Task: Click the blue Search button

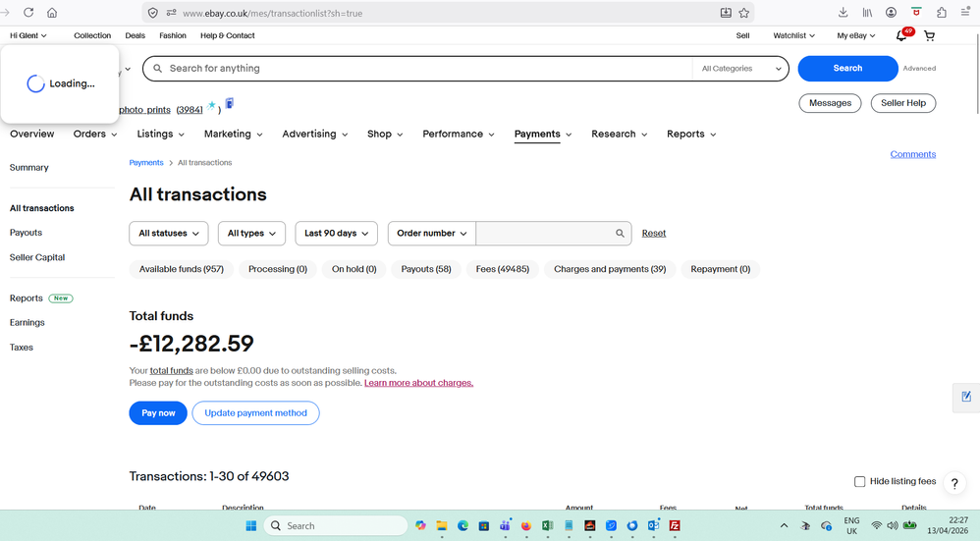Action: 847,68
